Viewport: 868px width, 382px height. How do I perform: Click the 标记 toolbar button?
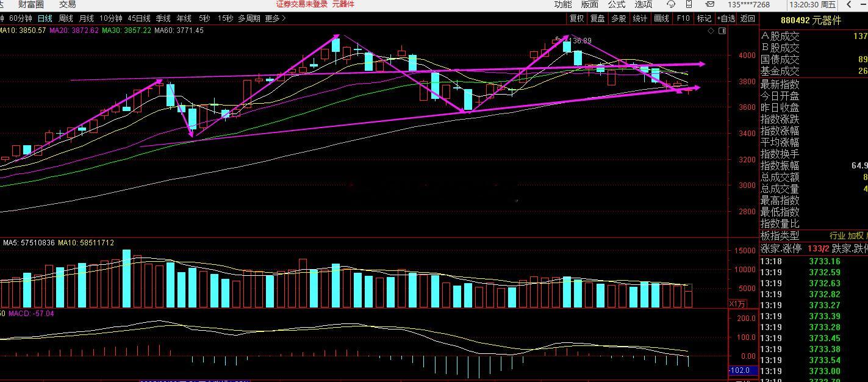coord(704,18)
